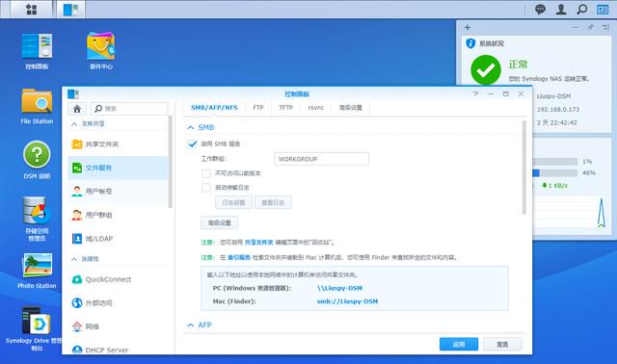Open the user account options icon
Viewport: 617px width, 364px height.
[x=561, y=9]
